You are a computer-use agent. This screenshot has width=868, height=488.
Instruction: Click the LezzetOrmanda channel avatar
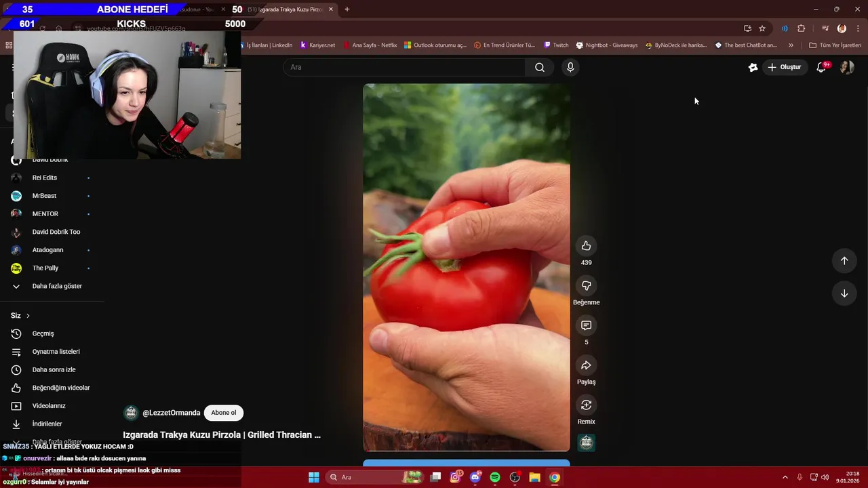pyautogui.click(x=131, y=413)
